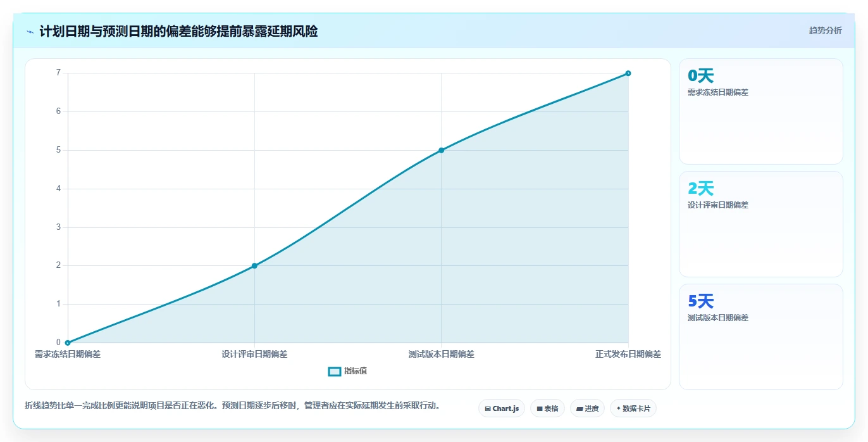Image resolution: width=868 pixels, height=442 pixels.
Task: Click the title 计划日期与预测日期的偏差能够提前暴露延期风险
Action: tap(178, 31)
